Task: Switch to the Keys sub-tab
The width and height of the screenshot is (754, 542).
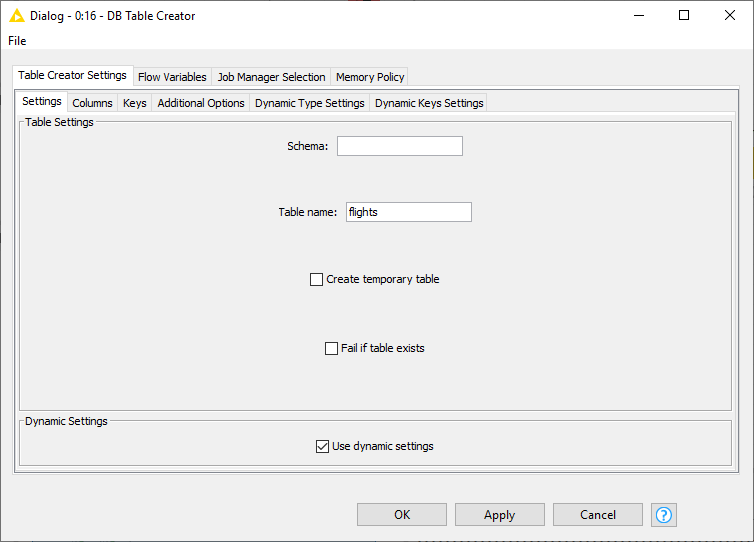Action: pos(135,103)
